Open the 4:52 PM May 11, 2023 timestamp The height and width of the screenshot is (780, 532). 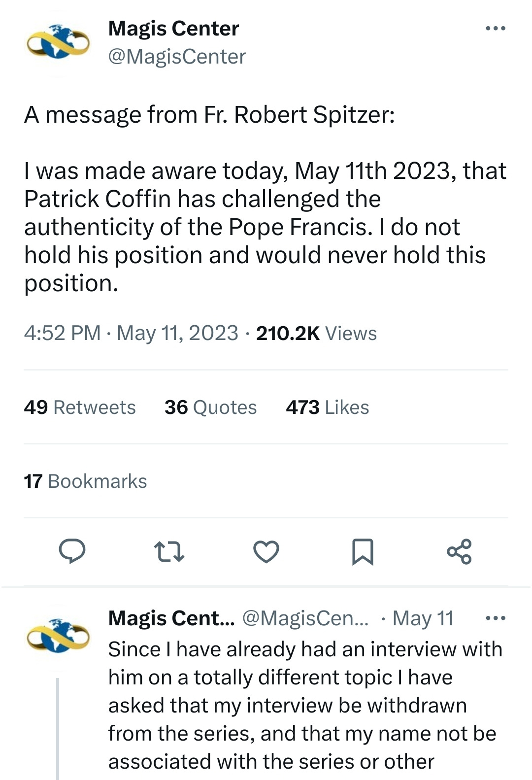click(131, 333)
